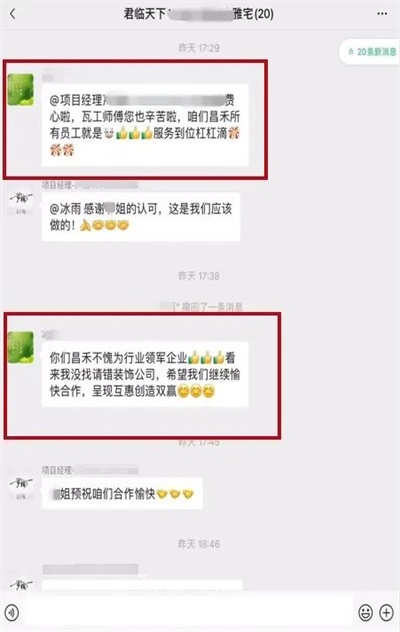Image resolution: width=400 pixels, height=632 pixels.
Task: Tap the 撤回了一条消息 recall notice
Action: [200, 307]
